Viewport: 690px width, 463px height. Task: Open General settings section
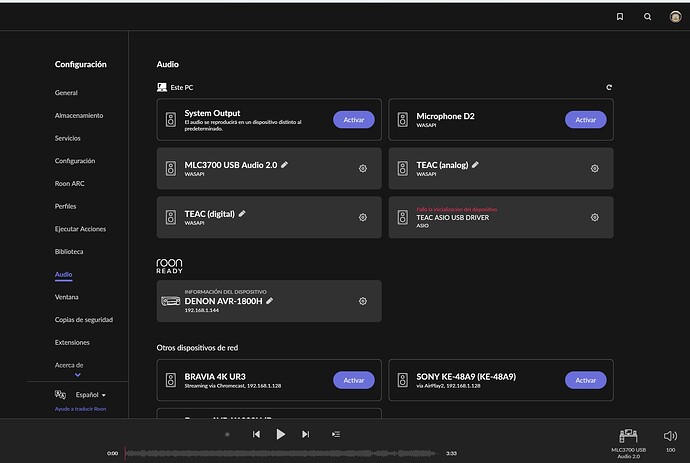(x=66, y=93)
